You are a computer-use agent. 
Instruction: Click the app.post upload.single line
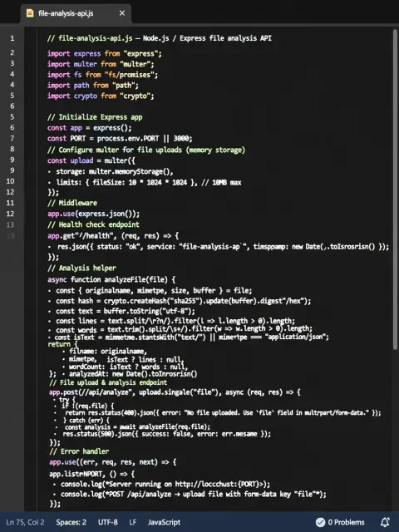175,392
